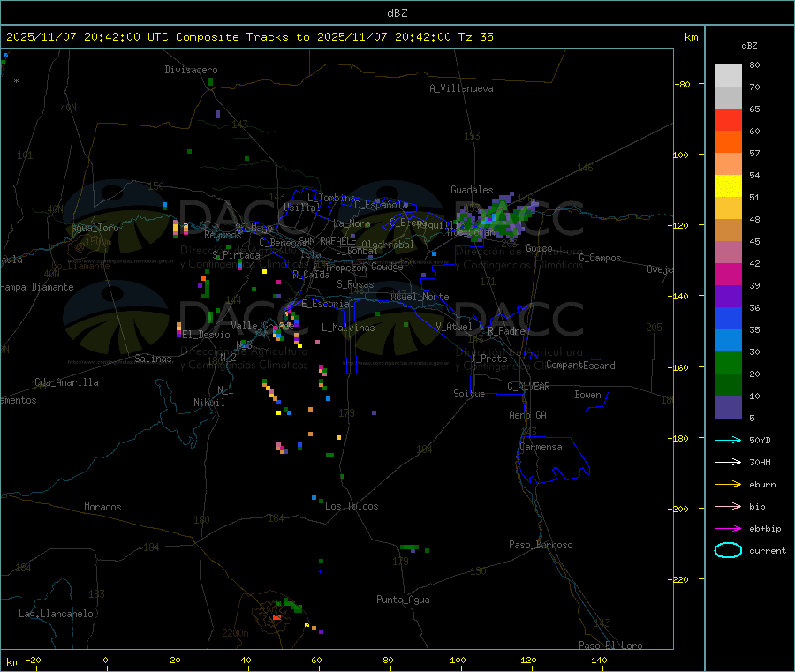The height and width of the screenshot is (672, 795).
Task: Click the purple 36-39 dBZ color swatch
Action: [x=728, y=297]
